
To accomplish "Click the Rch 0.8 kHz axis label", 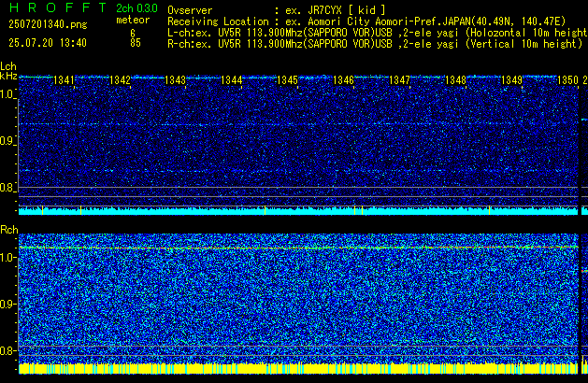I will [7, 350].
